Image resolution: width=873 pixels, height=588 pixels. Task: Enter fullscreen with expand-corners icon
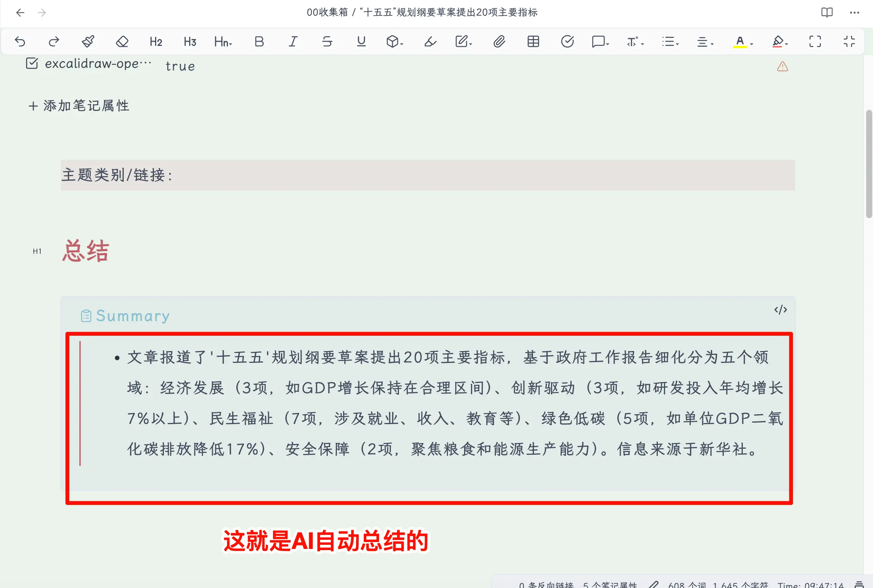[x=815, y=41]
